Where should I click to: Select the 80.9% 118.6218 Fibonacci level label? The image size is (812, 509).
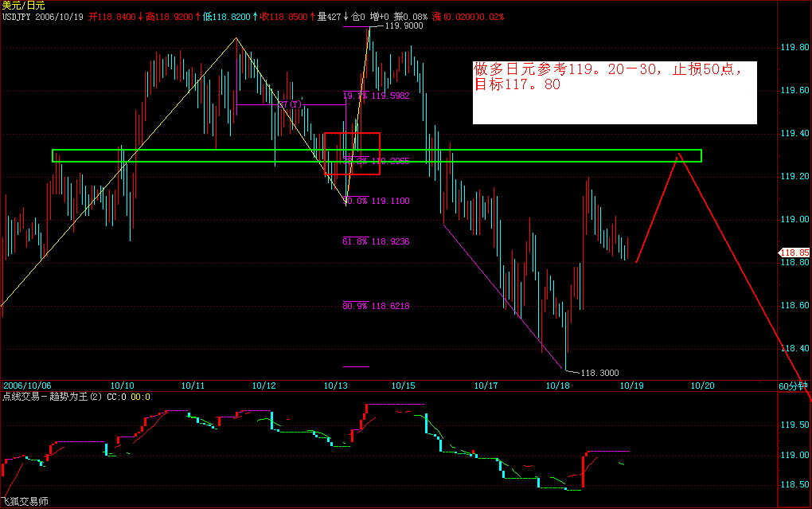coord(376,306)
